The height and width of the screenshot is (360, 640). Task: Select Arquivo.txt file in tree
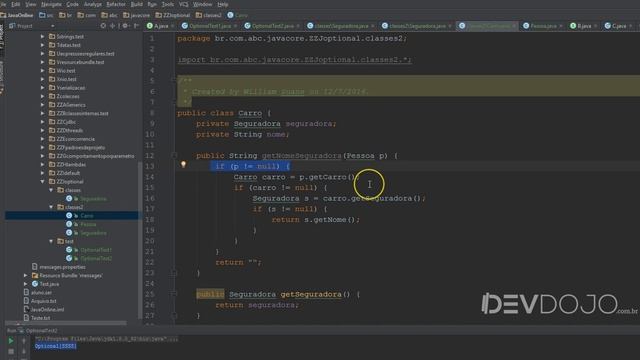(x=44, y=301)
